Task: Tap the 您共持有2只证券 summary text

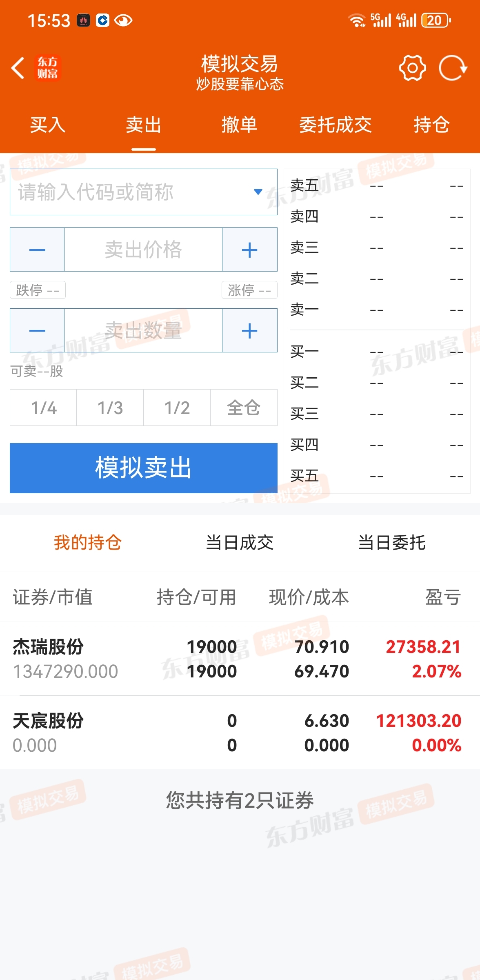Action: tap(240, 800)
